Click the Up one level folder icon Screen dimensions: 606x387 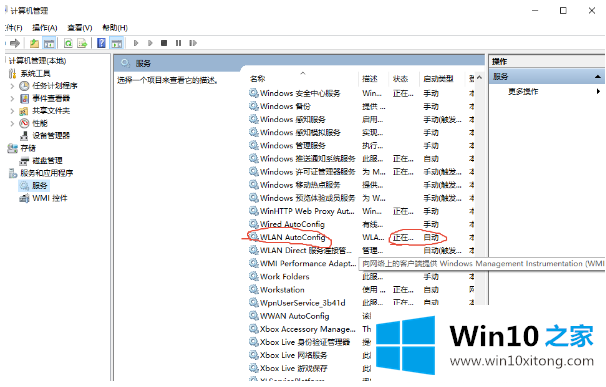pos(34,43)
